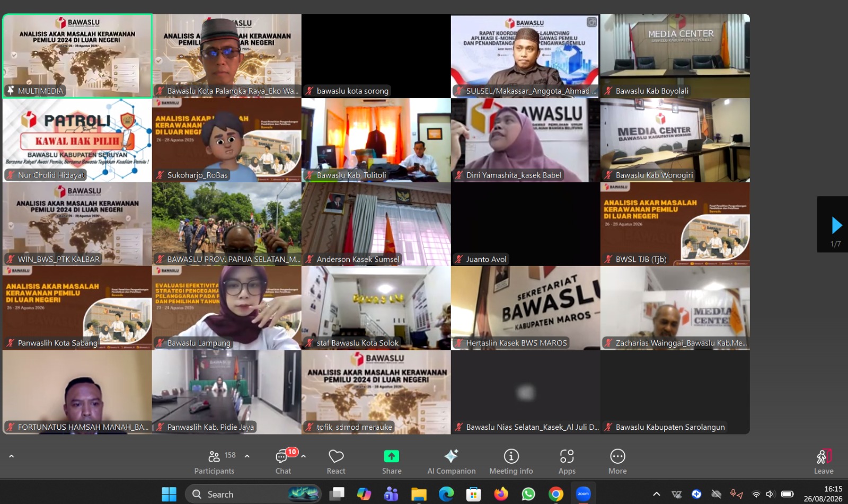This screenshot has width=848, height=504.
Task: Open Copilot from taskbar
Action: click(364, 494)
